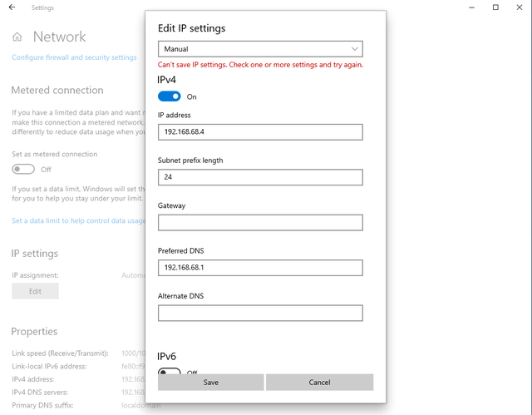Maximize the Settings window

495,7
